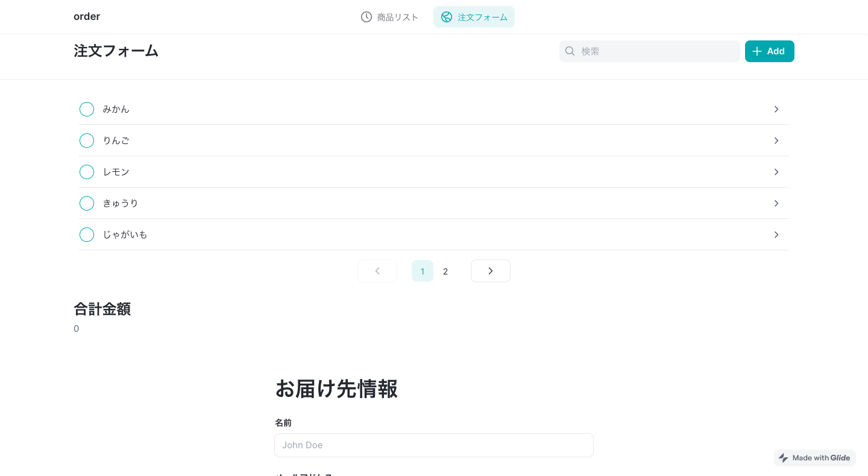The height and width of the screenshot is (476, 868).
Task: Click the Glide lightning logo icon
Action: pos(784,458)
